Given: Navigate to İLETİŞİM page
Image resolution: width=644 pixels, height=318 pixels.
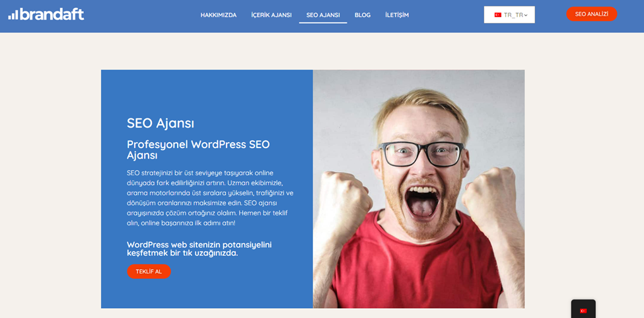Looking at the screenshot, I should point(397,15).
